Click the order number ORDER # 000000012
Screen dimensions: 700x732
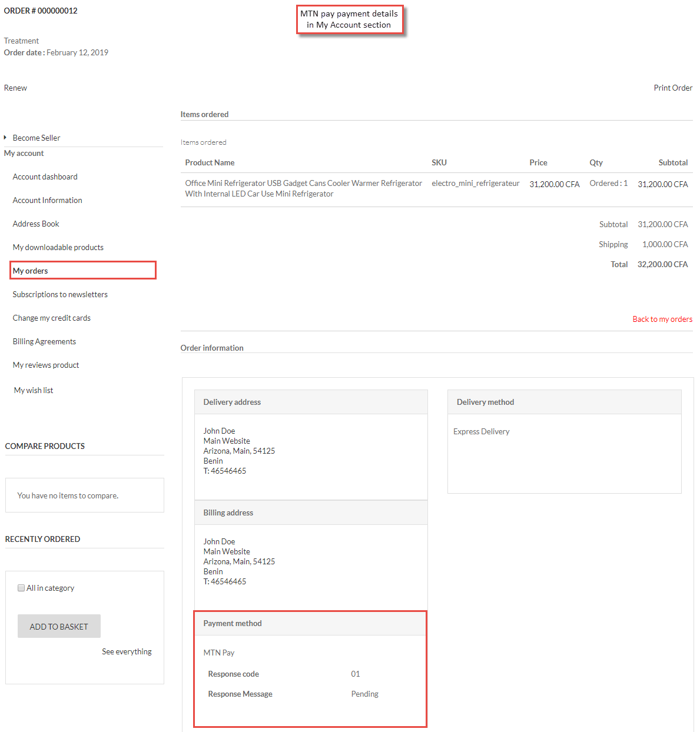(x=41, y=10)
